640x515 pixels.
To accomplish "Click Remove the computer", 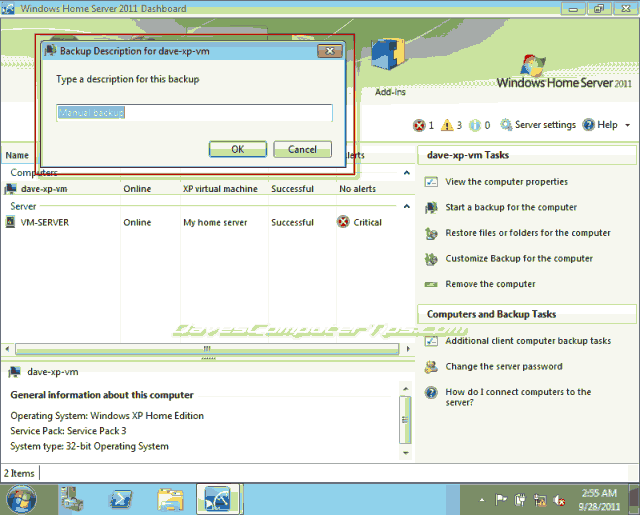I will click(490, 284).
